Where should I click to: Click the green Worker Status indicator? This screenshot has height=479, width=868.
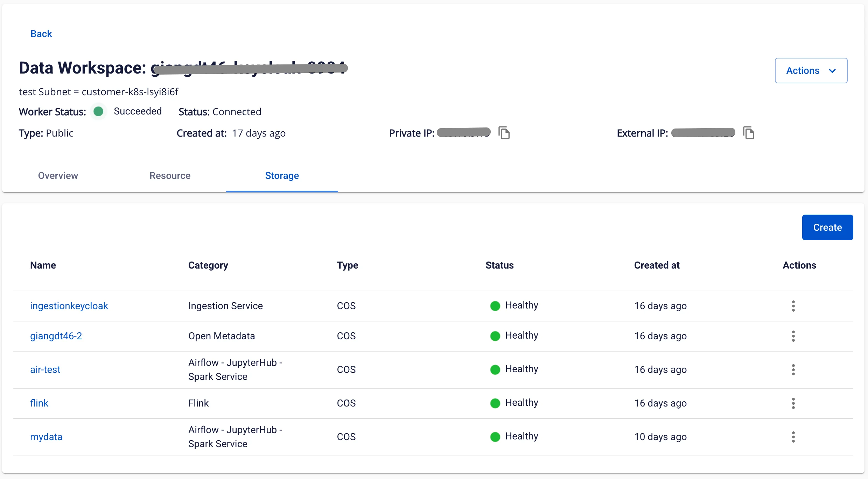[98, 111]
